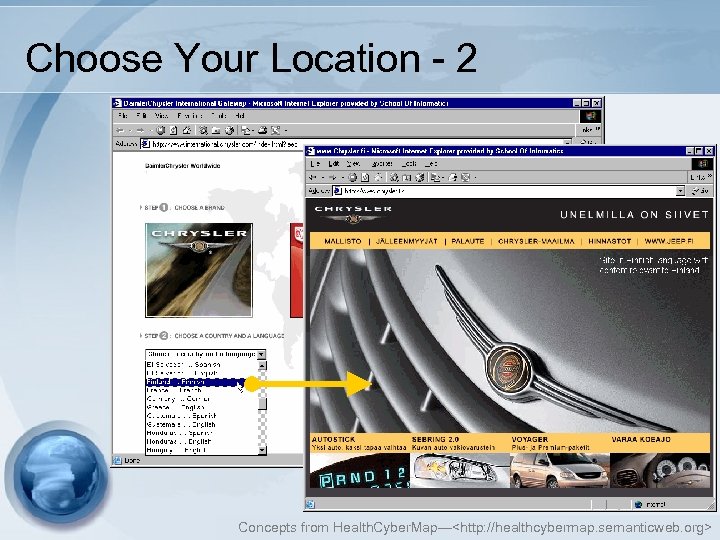Open the Back button history arrow in Chrysler.fi

pyautogui.click(x=323, y=177)
